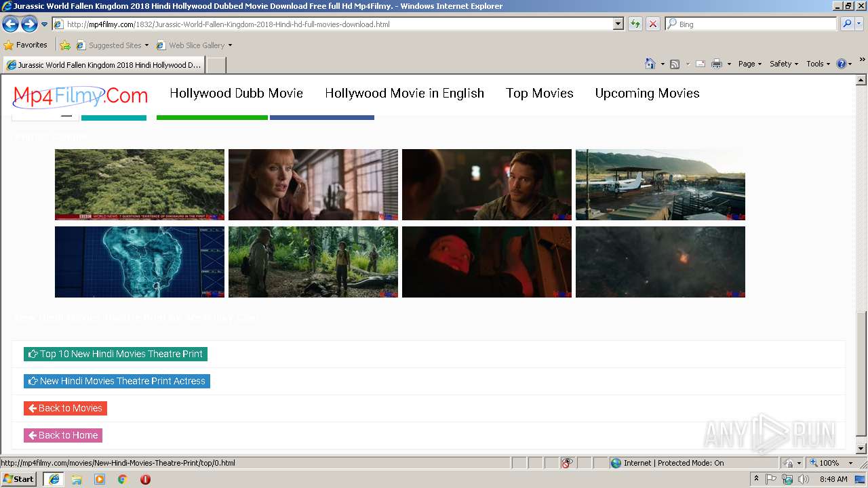Open search provider options dropdown

[x=859, y=24]
